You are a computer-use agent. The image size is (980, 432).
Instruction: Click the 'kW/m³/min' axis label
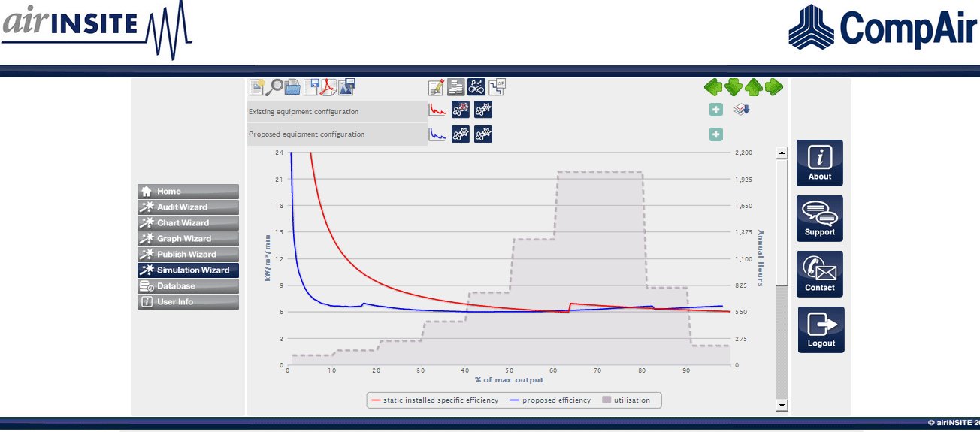pyautogui.click(x=267, y=258)
